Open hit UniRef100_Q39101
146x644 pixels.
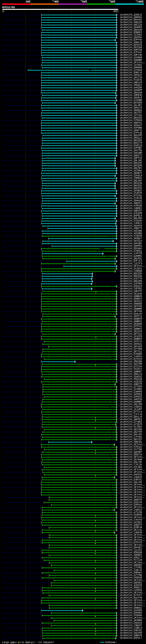pos(131,15)
